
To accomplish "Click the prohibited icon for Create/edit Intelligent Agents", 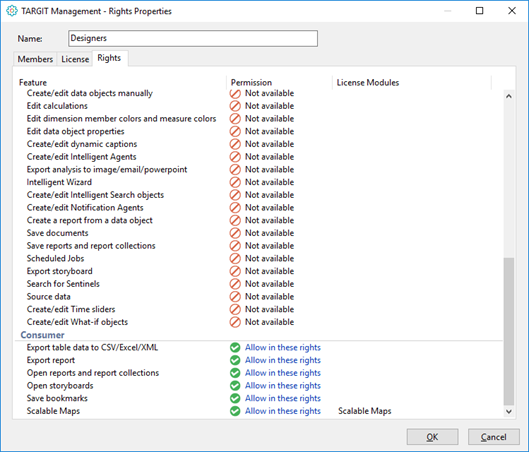I will [235, 157].
